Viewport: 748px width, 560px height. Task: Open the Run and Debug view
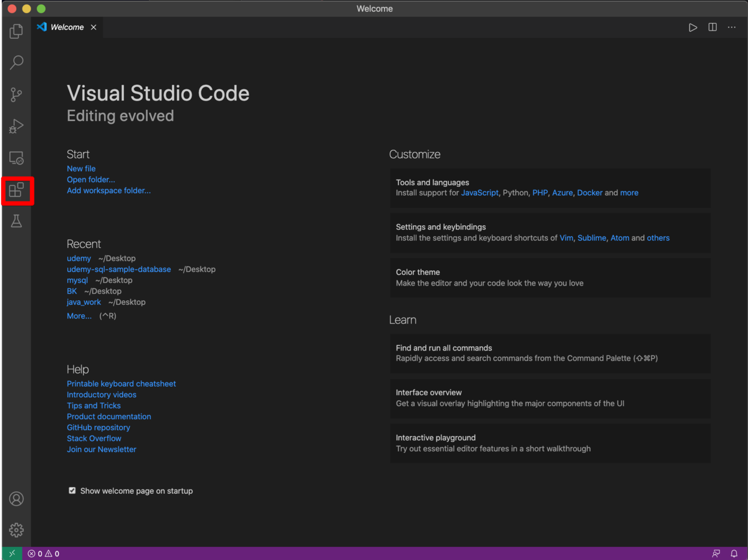(x=16, y=127)
